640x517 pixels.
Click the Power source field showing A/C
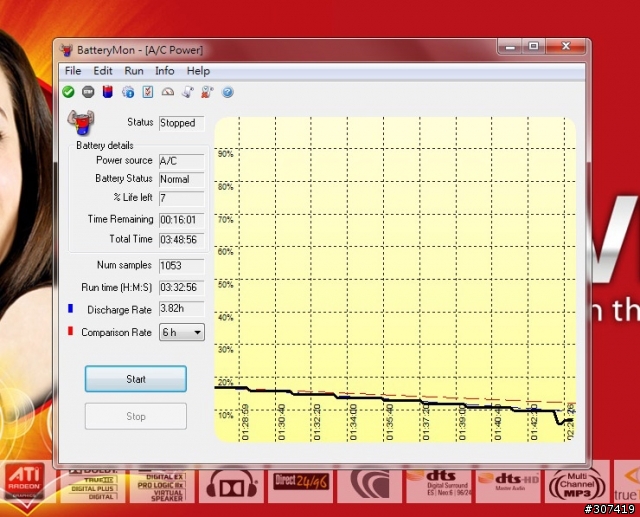click(182, 161)
